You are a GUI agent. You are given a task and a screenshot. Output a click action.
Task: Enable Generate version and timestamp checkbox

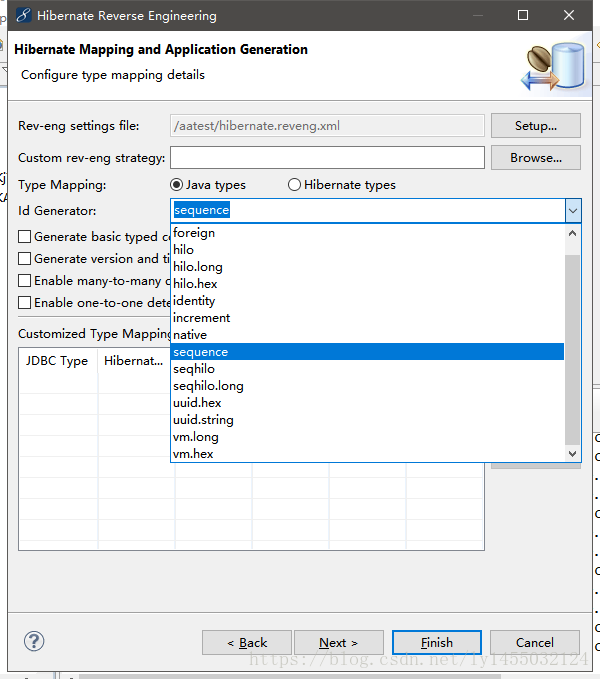pyautogui.click(x=25, y=259)
